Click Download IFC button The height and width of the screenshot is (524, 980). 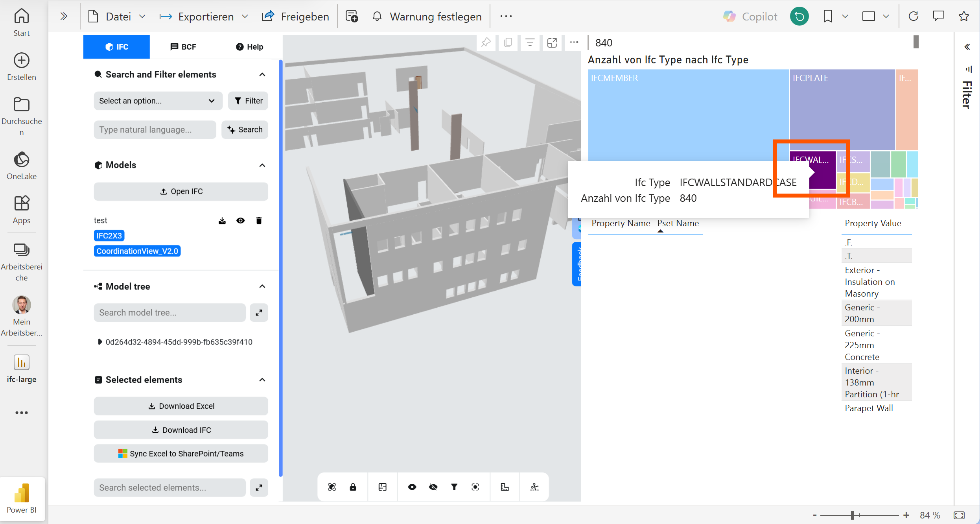181,430
